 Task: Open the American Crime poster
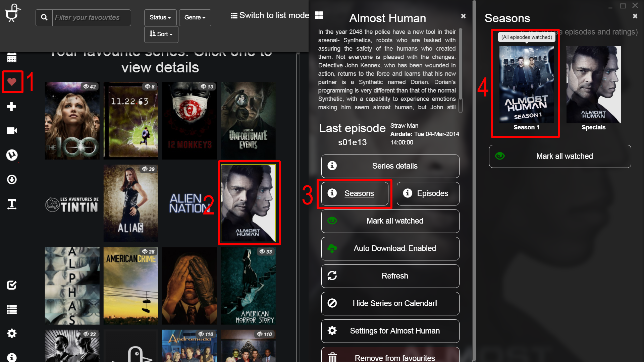131,286
